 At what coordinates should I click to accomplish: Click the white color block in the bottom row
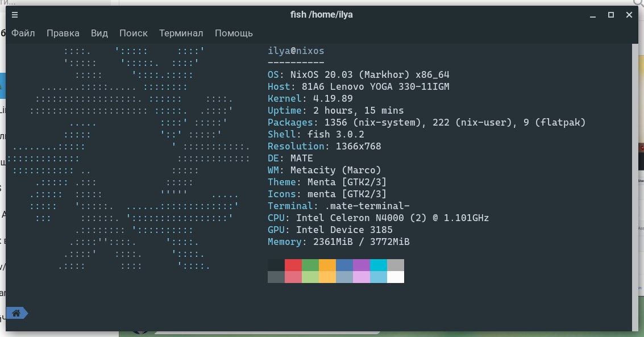(x=396, y=277)
